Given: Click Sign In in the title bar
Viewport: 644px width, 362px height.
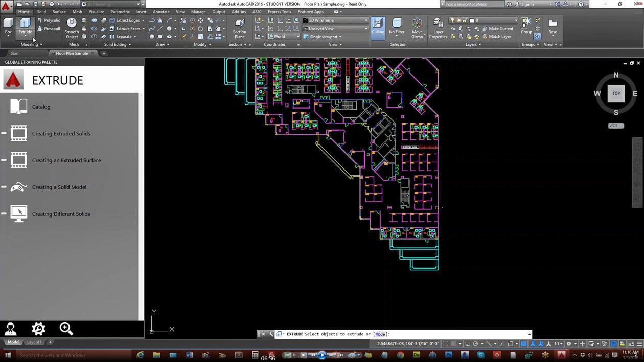Looking at the screenshot, I should (527, 4).
